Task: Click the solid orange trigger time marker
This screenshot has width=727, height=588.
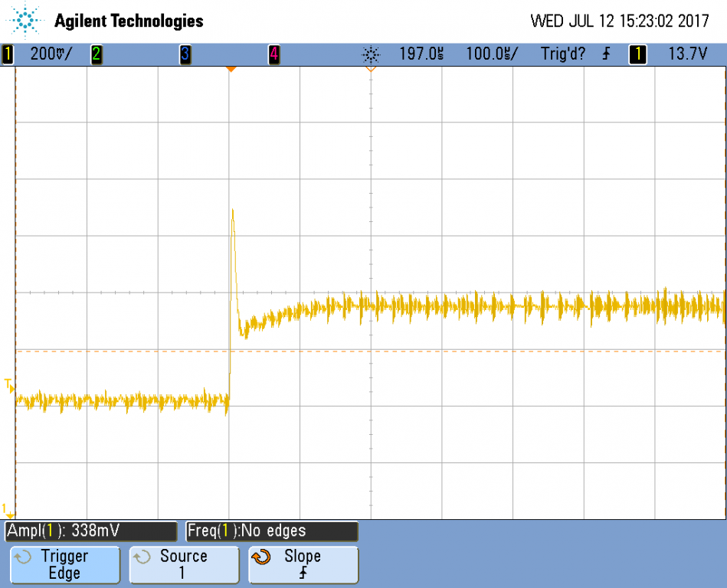Action: click(231, 70)
